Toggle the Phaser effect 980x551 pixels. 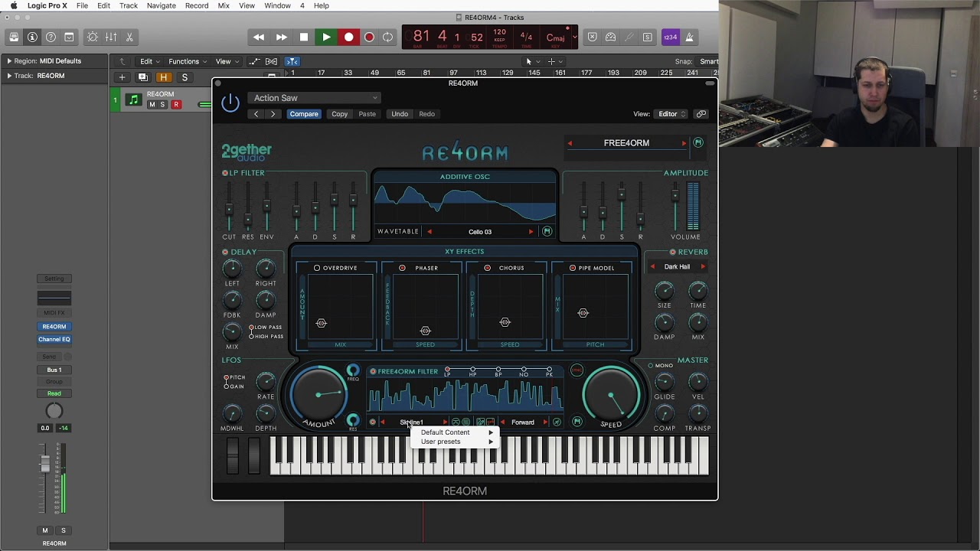click(402, 268)
